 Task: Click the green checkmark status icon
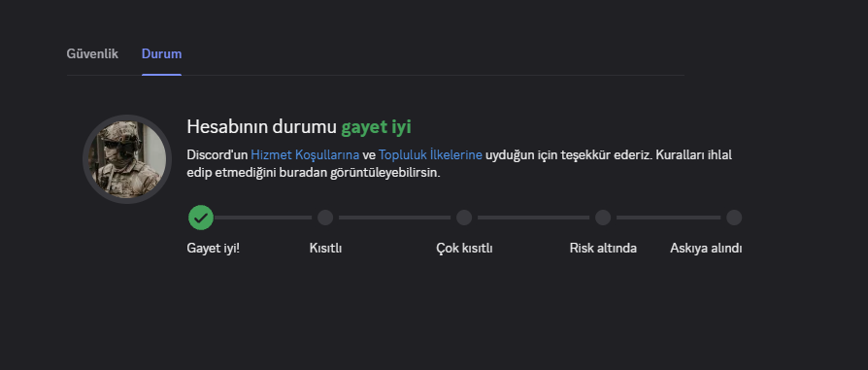coord(200,218)
